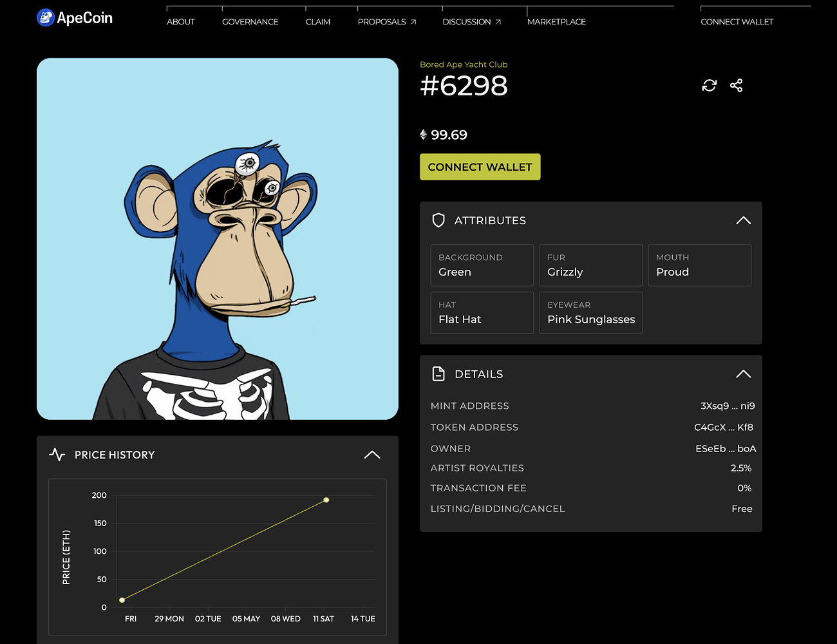Click the Bored Ape #6298 artwork
The width and height of the screenshot is (837, 644).
(218, 239)
